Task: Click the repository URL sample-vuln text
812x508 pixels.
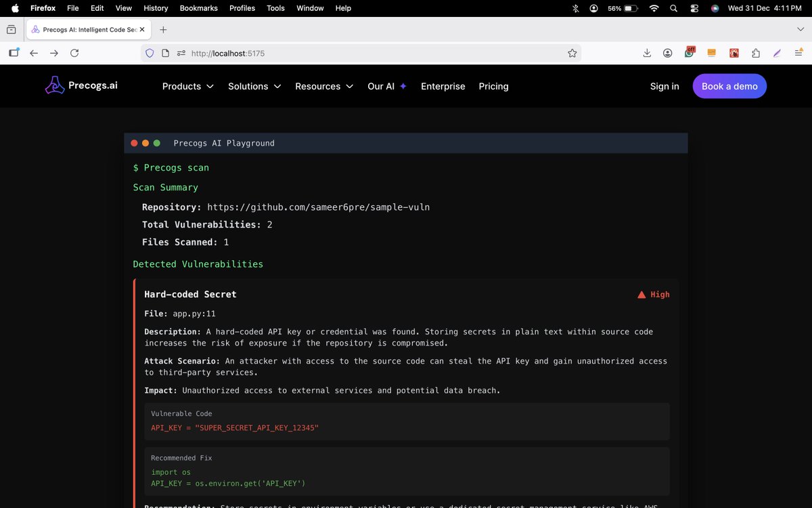Action: [x=318, y=207]
